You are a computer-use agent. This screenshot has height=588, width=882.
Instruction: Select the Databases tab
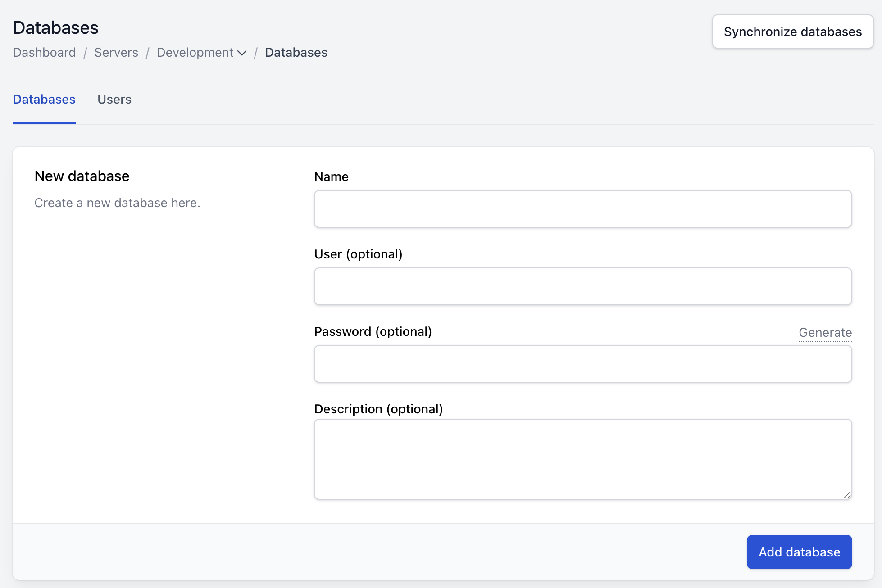pos(44,100)
